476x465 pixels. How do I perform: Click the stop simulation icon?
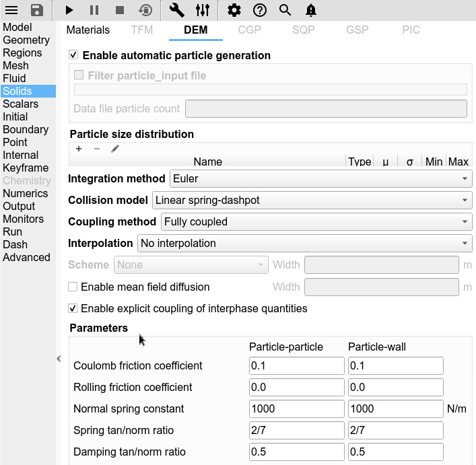[x=119, y=10]
